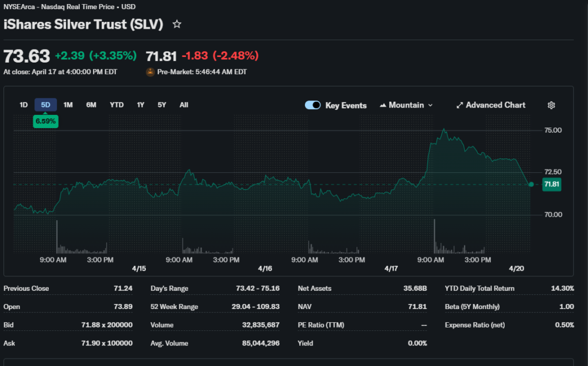This screenshot has height=366, width=588.
Task: Open the Advanced Chart link
Action: (496, 105)
